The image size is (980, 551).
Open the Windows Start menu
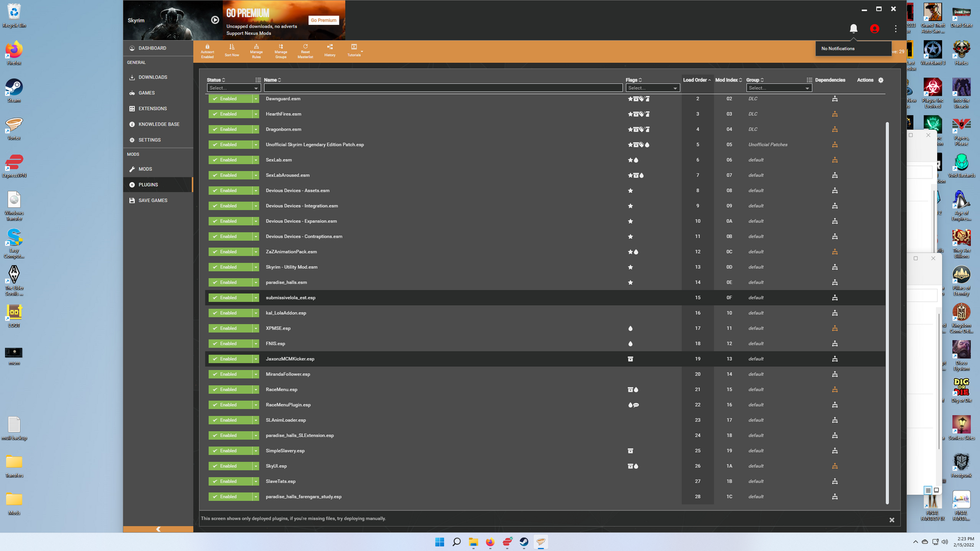(439, 542)
